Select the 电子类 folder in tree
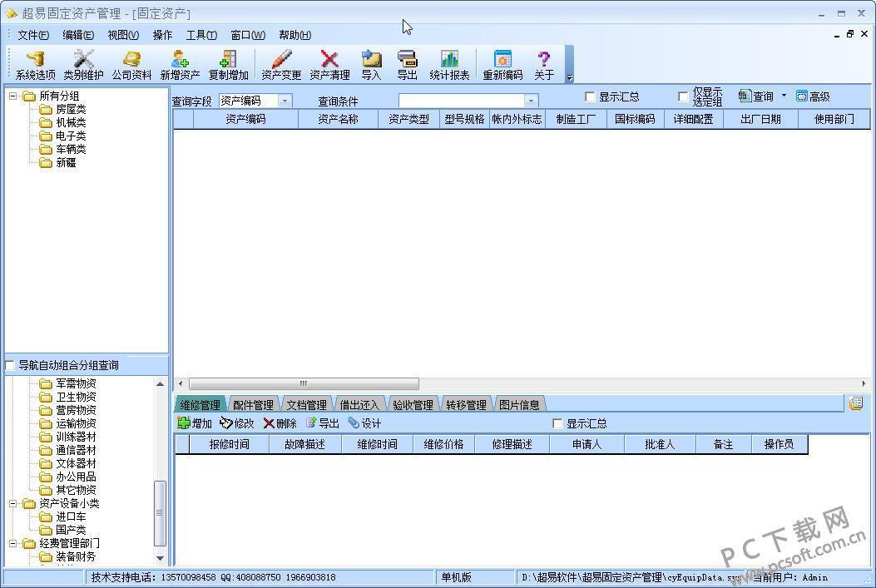 (x=70, y=136)
